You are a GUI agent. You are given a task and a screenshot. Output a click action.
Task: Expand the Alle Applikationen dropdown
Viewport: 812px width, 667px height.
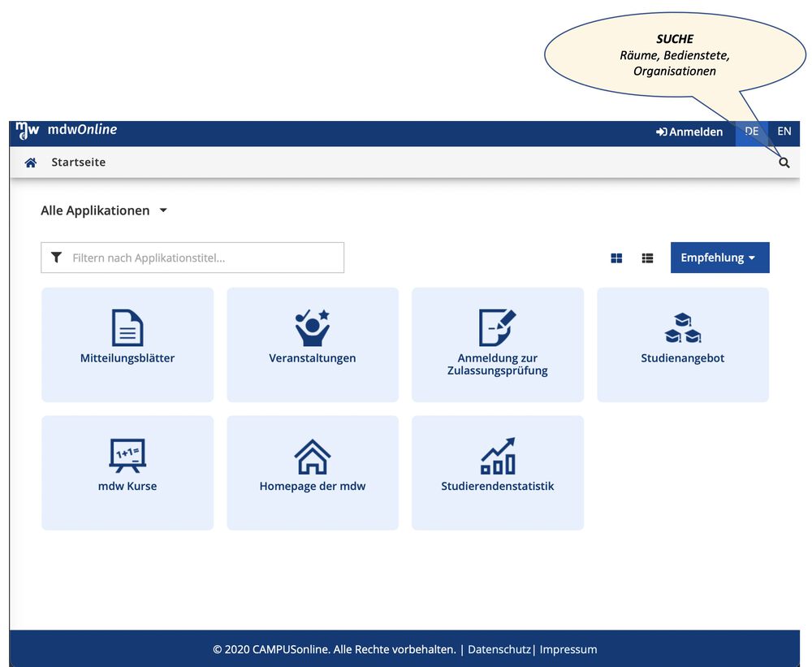(x=104, y=210)
